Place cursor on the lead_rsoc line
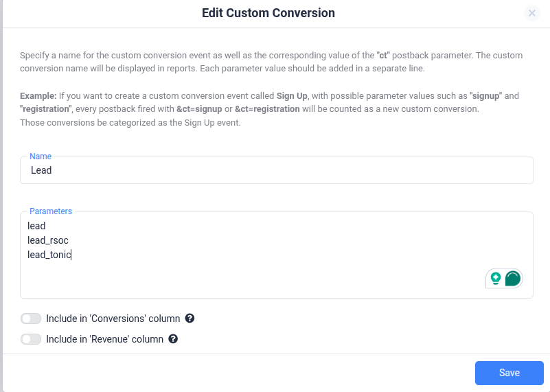Image resolution: width=550 pixels, height=392 pixels. click(x=48, y=240)
